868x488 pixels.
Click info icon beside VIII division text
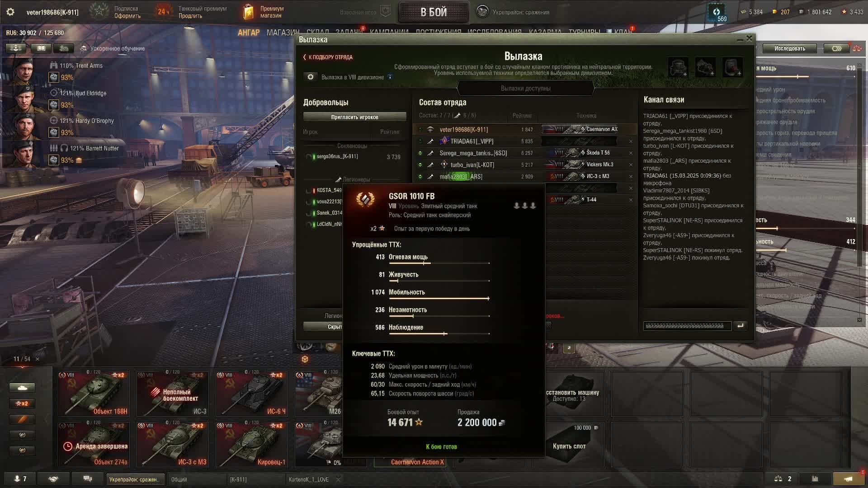click(390, 77)
